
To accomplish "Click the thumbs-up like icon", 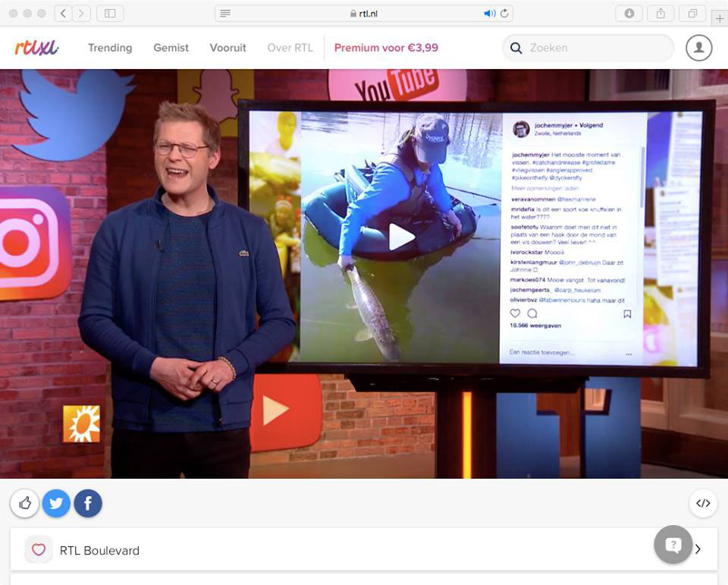I will point(25,503).
